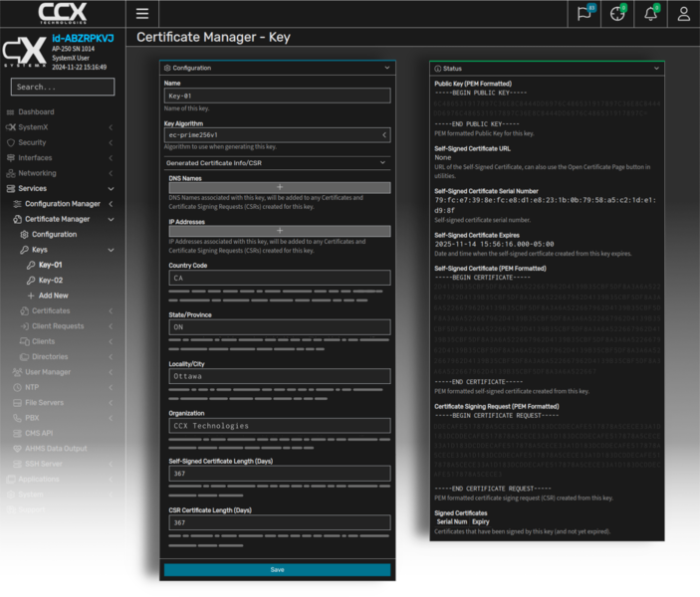This screenshot has height=597, width=700.
Task: Click the Configuration Manager sliders icon
Action: coord(17,204)
